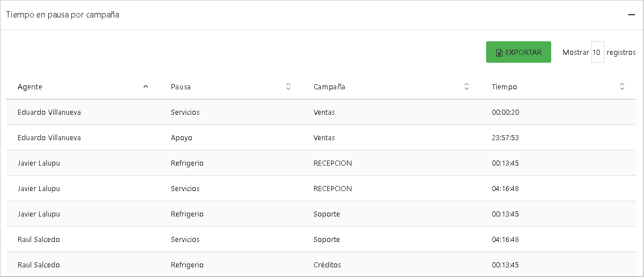Click the Agente column header
Viewport: 644px width, 277px height.
tap(30, 86)
